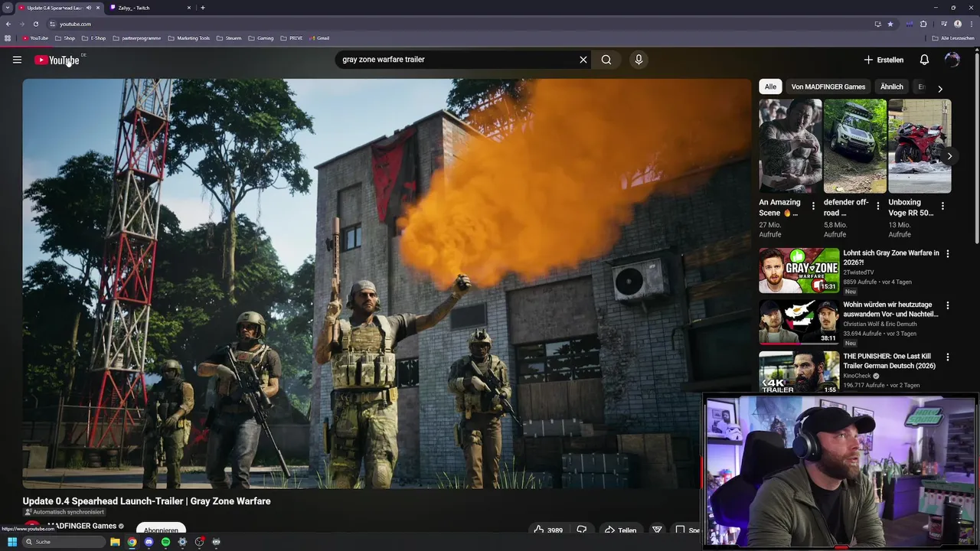Like the video showing 3989 likes
This screenshot has height=551, width=980.
tap(548, 530)
